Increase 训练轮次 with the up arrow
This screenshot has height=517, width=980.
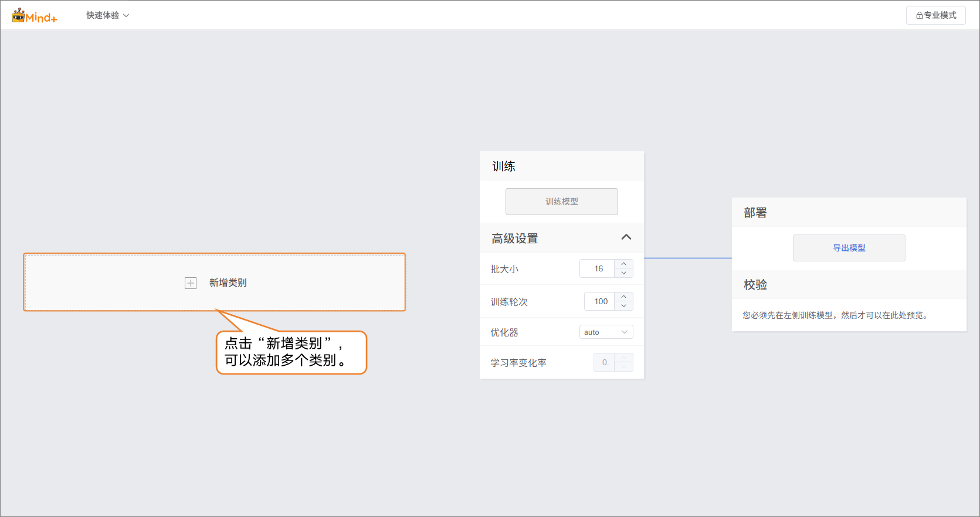pos(624,297)
